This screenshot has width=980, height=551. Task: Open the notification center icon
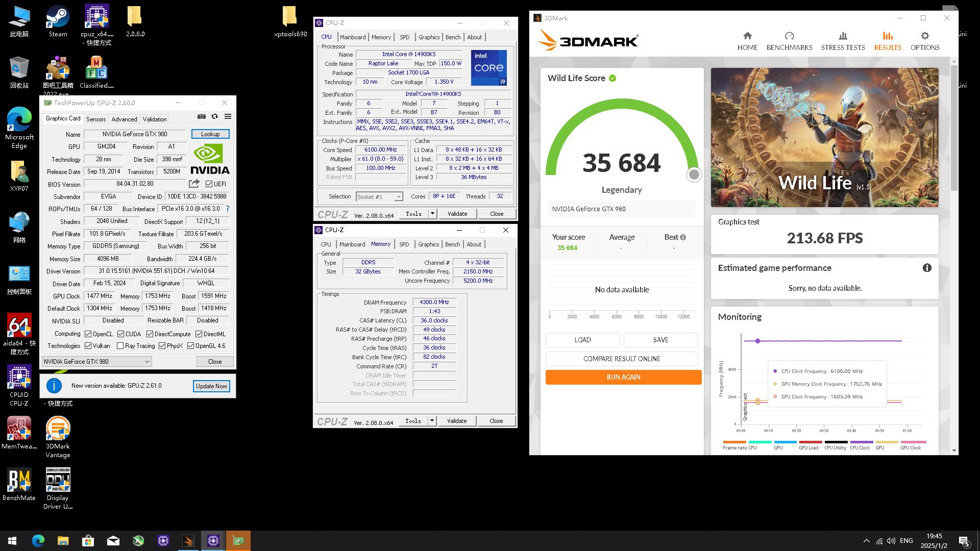tap(964, 541)
